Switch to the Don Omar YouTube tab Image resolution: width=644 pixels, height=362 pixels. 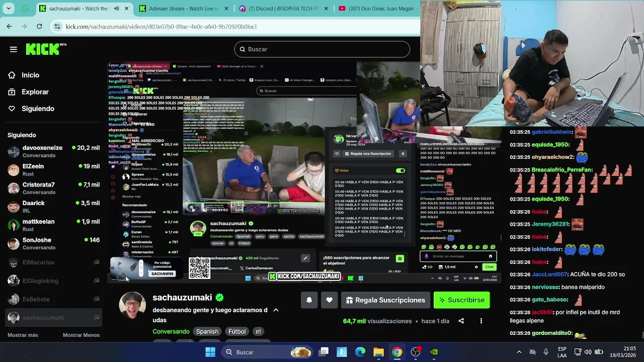378,9
